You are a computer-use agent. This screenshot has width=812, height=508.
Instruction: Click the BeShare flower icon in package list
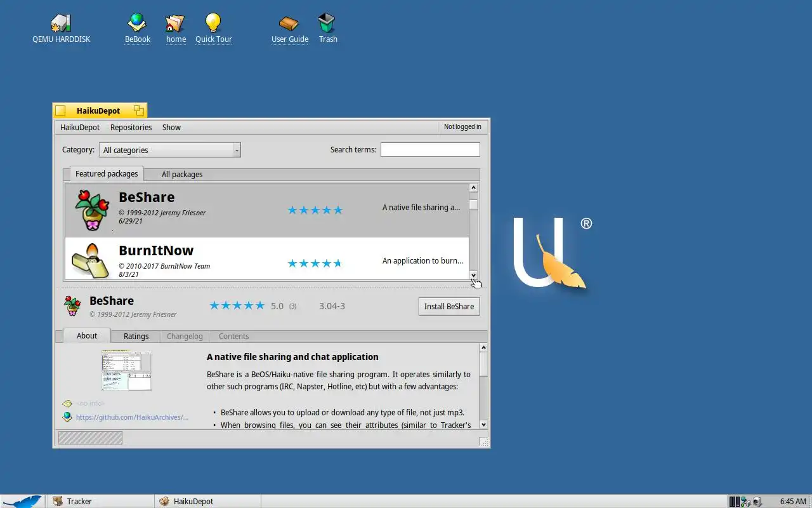(92, 210)
